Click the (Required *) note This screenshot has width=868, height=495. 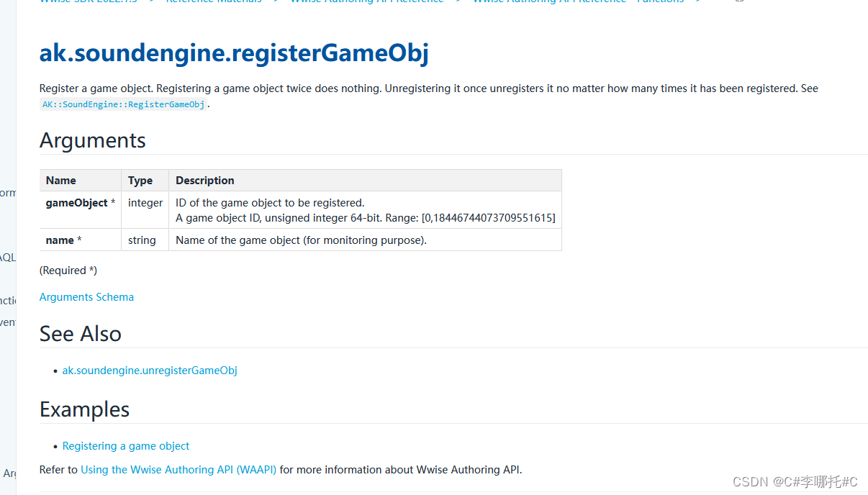point(68,271)
